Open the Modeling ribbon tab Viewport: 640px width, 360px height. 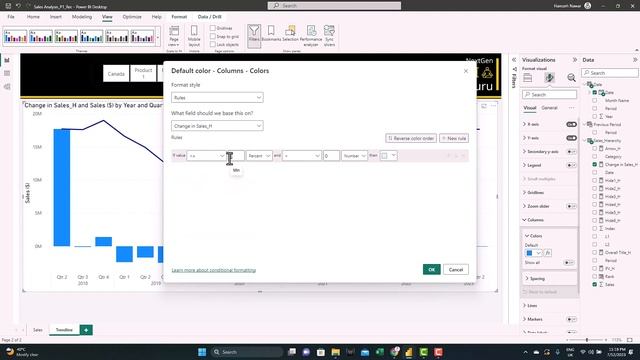point(82,17)
